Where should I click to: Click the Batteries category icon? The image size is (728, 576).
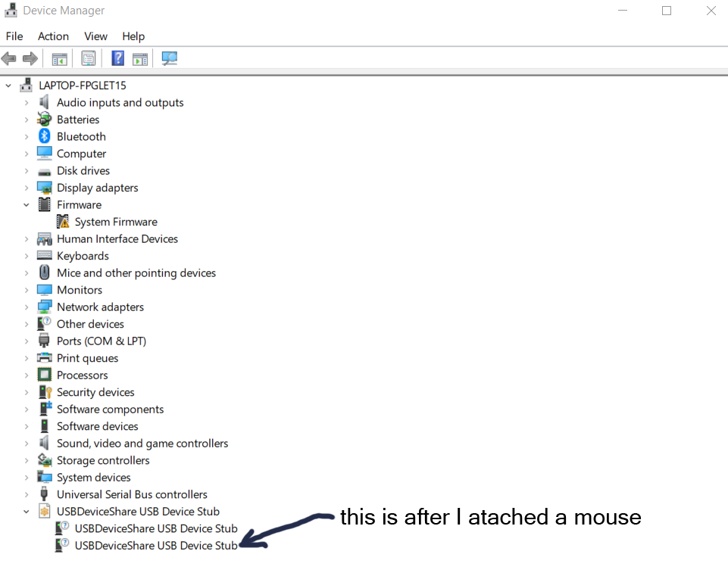pyautogui.click(x=44, y=119)
